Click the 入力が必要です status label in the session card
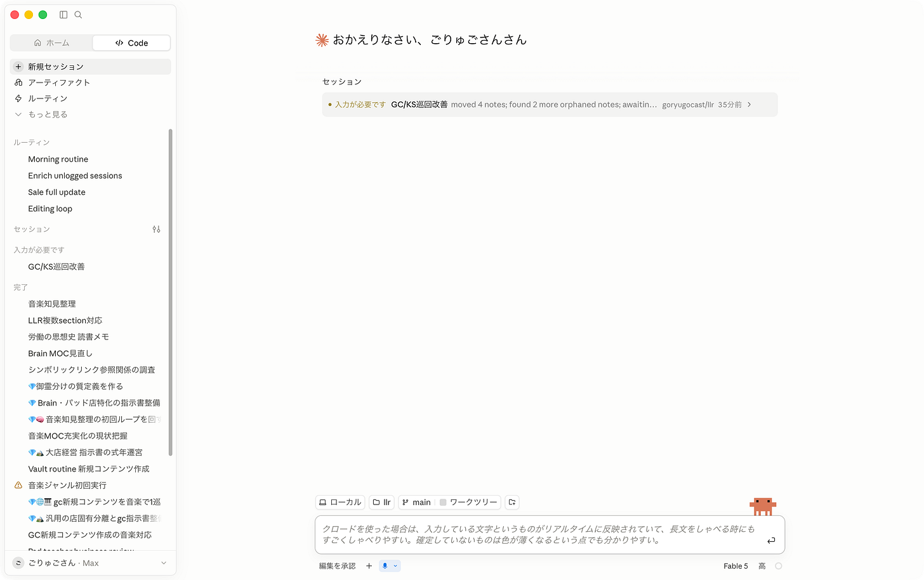This screenshot has height=580, width=924. point(360,105)
